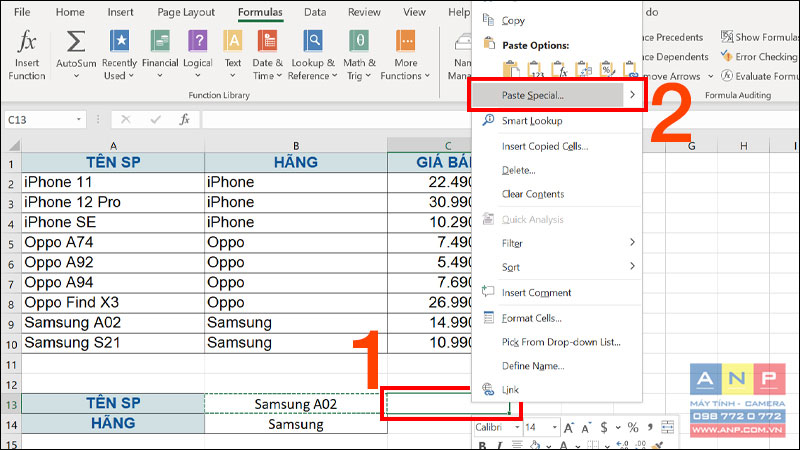Image resolution: width=800 pixels, height=450 pixels.
Task: Open font size 14 dropdown
Action: pos(555,428)
